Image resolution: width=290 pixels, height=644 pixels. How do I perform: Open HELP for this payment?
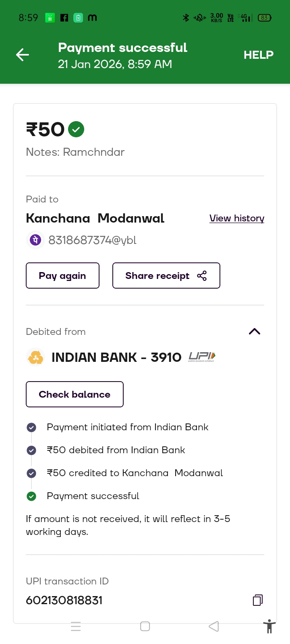pyautogui.click(x=258, y=55)
